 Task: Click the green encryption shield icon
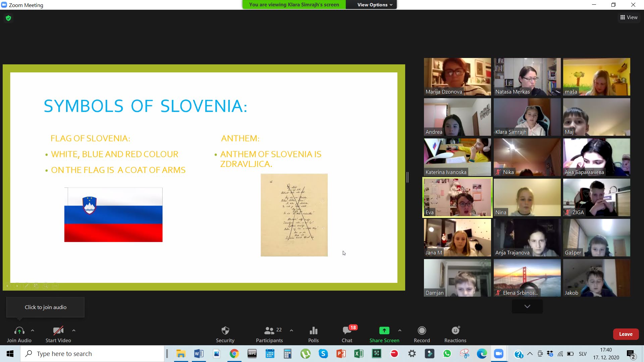[8, 18]
